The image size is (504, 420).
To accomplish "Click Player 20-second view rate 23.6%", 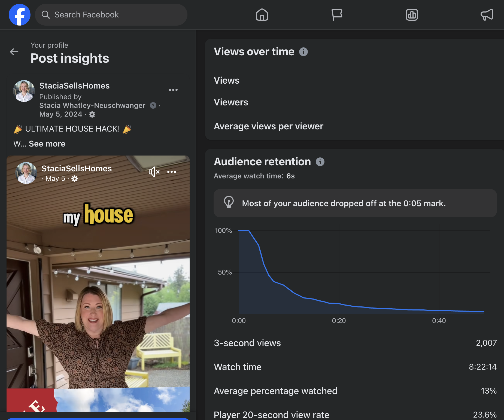I will (485, 415).
